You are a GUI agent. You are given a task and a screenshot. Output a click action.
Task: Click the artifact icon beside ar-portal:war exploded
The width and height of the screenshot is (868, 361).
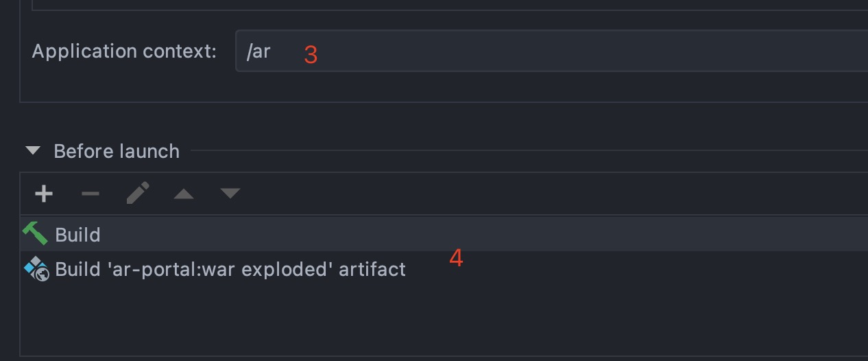36,269
